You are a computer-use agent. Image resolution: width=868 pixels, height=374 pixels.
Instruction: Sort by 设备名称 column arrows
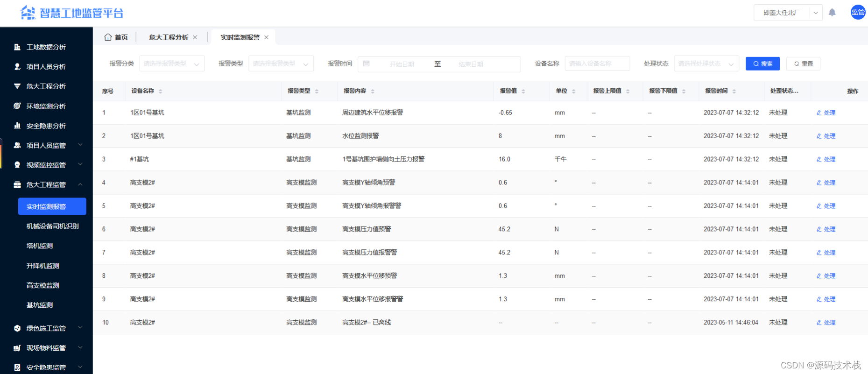(x=160, y=92)
